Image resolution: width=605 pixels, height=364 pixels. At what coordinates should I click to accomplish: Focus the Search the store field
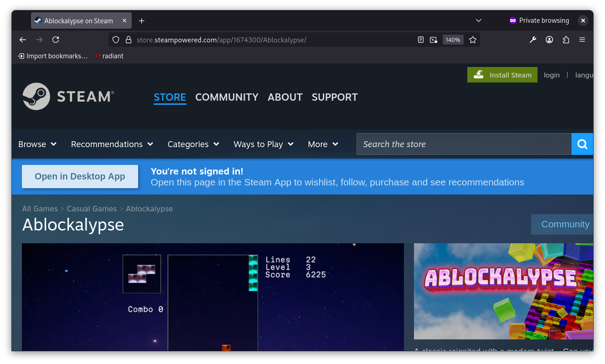point(464,144)
